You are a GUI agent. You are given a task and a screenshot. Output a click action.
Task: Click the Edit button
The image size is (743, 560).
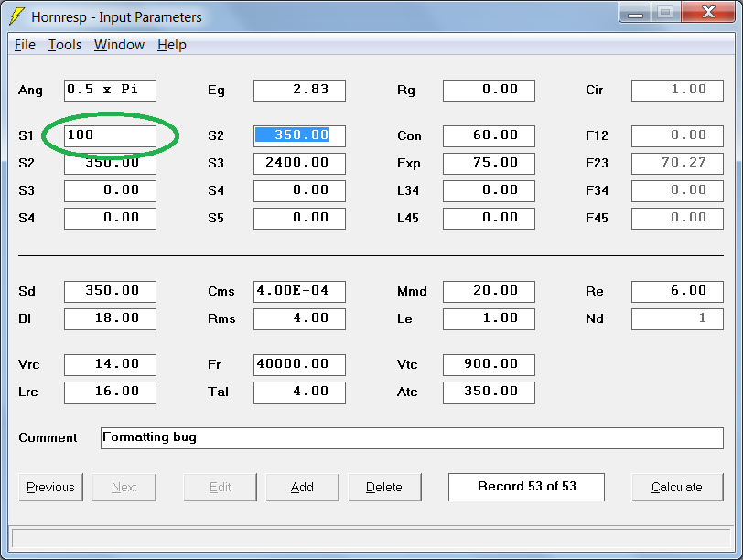(220, 487)
